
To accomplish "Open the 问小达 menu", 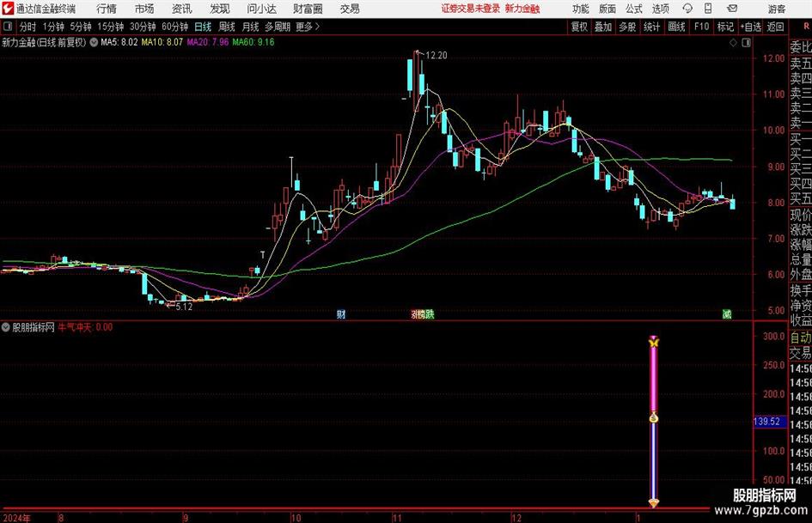I will coord(261,9).
